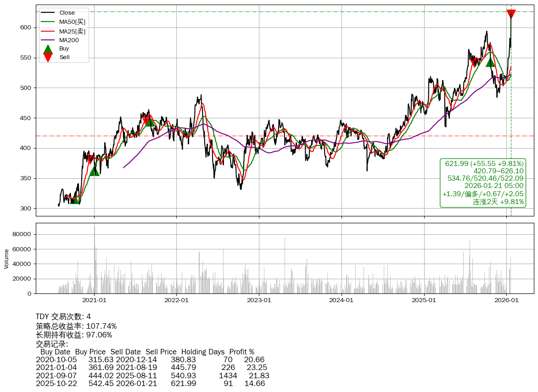Click the green buy marker from September 2021

coord(150,121)
